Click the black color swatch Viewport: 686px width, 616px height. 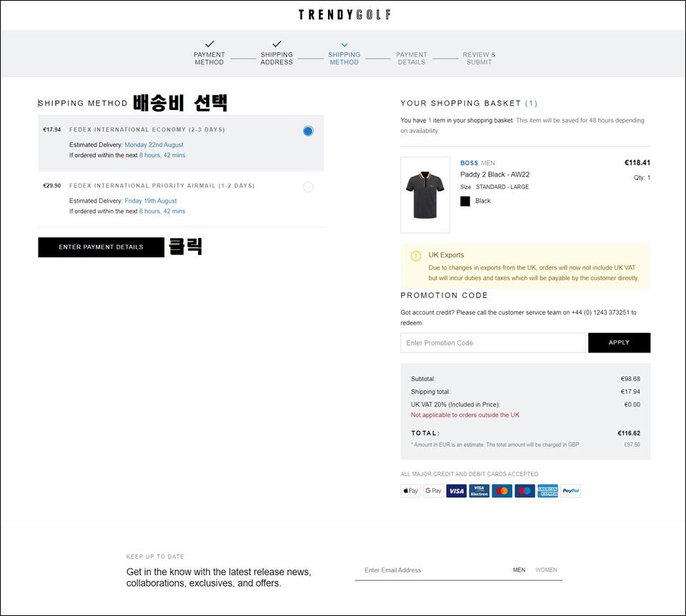(x=465, y=201)
